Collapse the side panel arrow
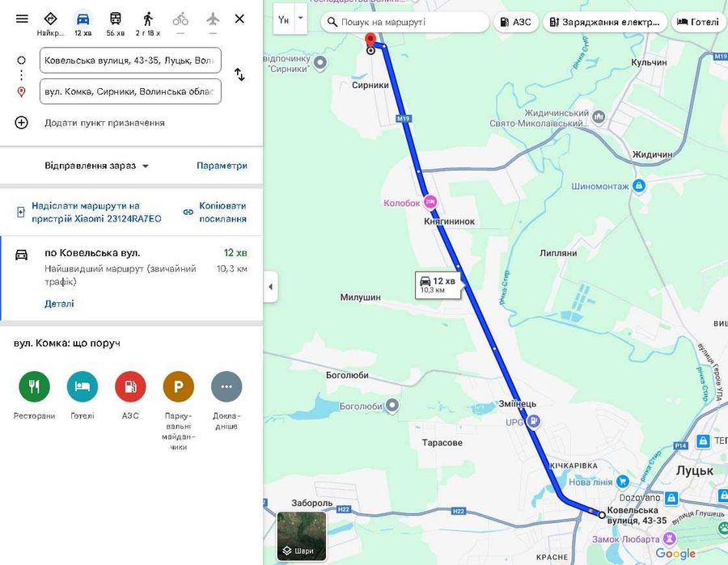The image size is (728, 565). click(x=271, y=287)
